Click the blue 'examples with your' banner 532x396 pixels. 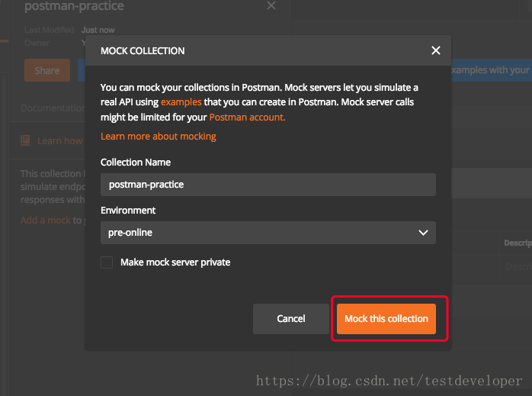click(490, 70)
